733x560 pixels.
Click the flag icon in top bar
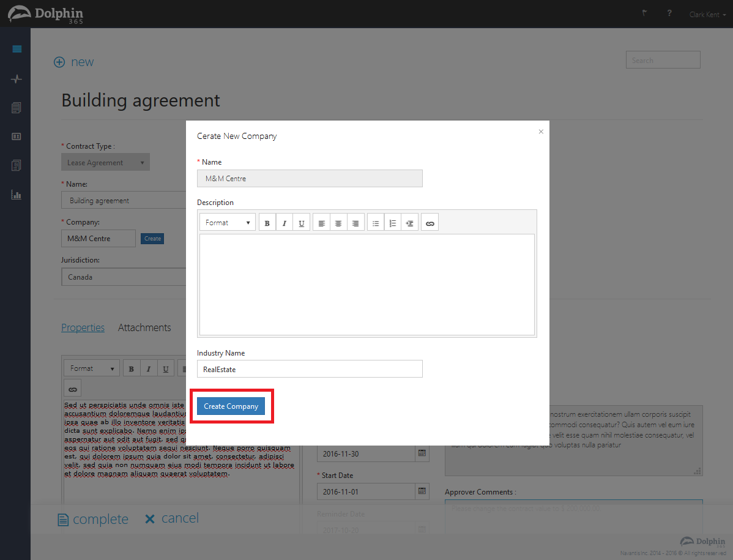(645, 13)
